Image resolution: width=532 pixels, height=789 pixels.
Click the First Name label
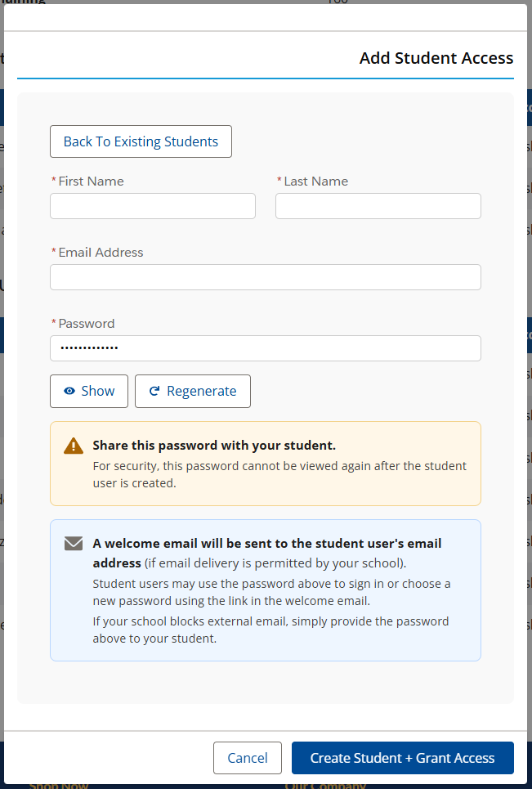coord(91,182)
